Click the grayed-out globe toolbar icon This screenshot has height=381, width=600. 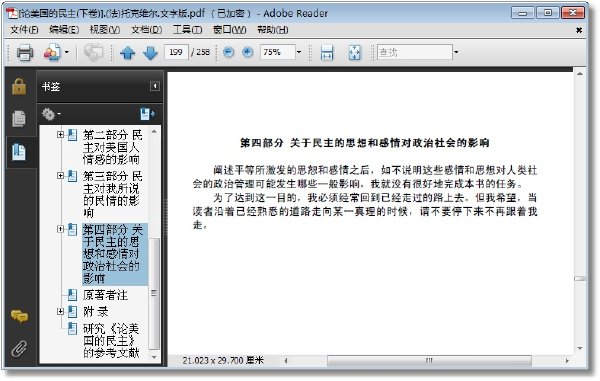(93, 52)
